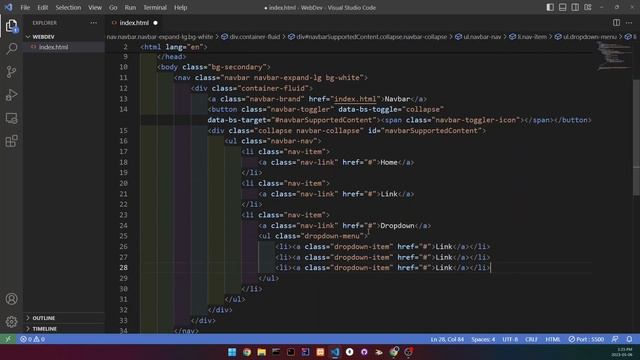Open the Help menu
This screenshot has height=360, width=640.
[x=180, y=7]
